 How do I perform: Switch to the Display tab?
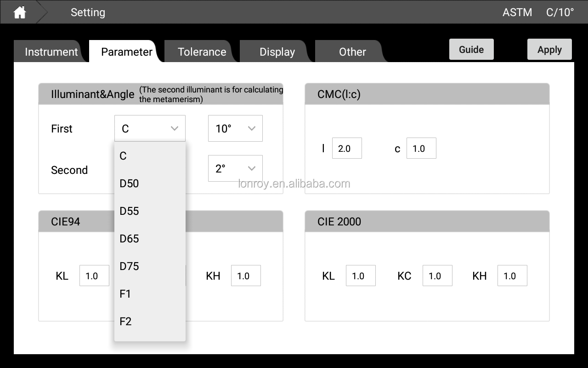[x=277, y=52]
